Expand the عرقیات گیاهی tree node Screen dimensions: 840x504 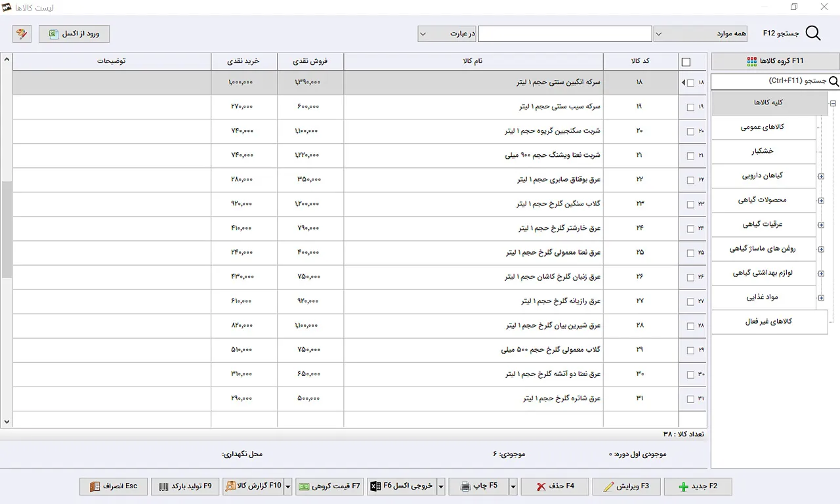click(821, 225)
